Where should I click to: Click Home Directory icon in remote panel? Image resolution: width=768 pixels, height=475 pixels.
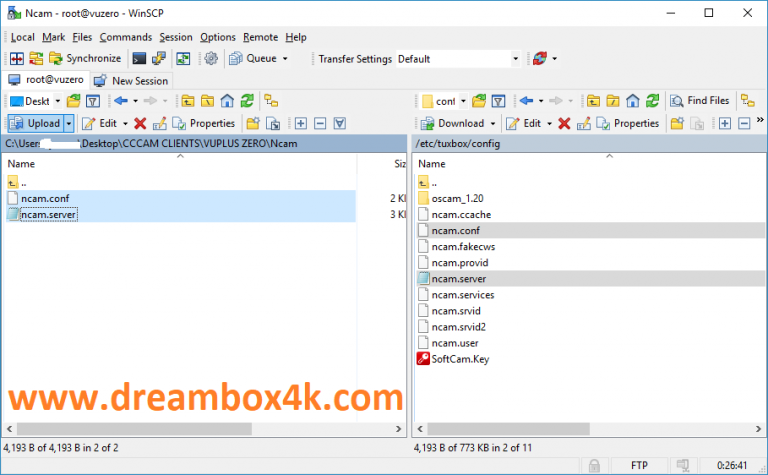point(632,101)
